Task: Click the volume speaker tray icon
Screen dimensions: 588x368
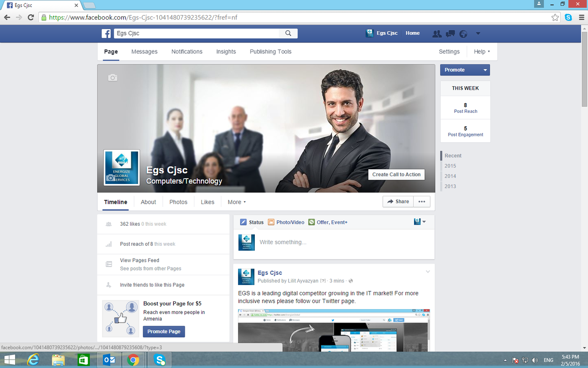Action: (x=535, y=360)
